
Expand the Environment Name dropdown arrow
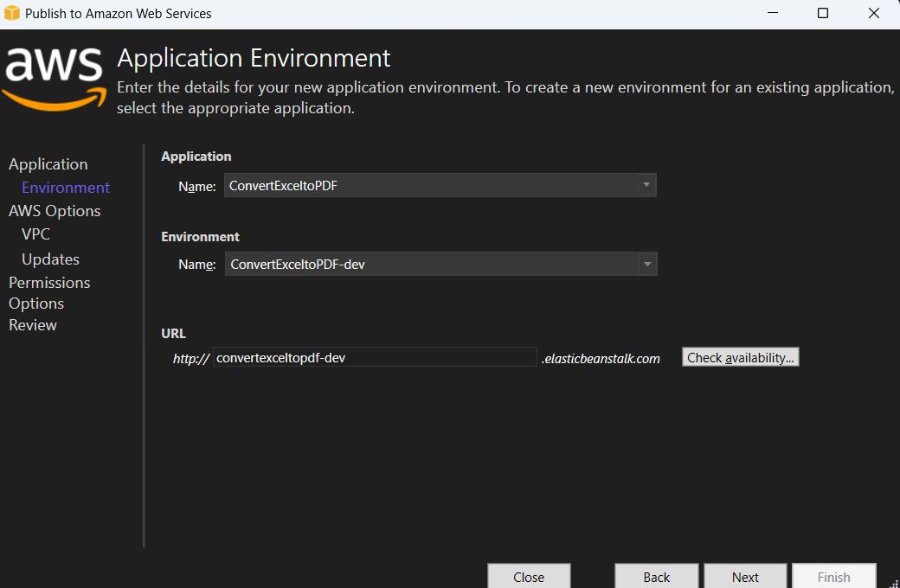tap(647, 265)
